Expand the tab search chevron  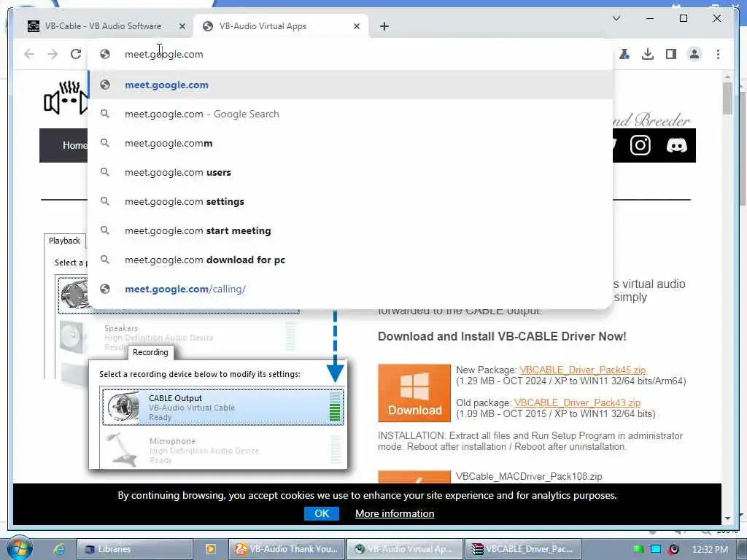(x=616, y=18)
